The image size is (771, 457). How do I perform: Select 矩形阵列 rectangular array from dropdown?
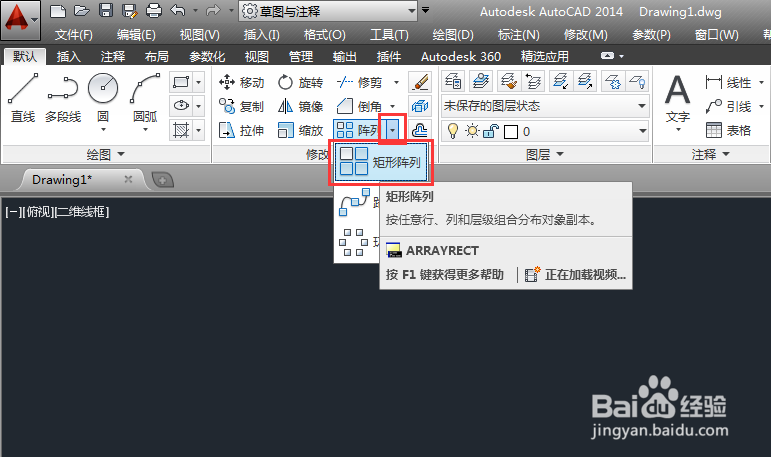(x=381, y=162)
